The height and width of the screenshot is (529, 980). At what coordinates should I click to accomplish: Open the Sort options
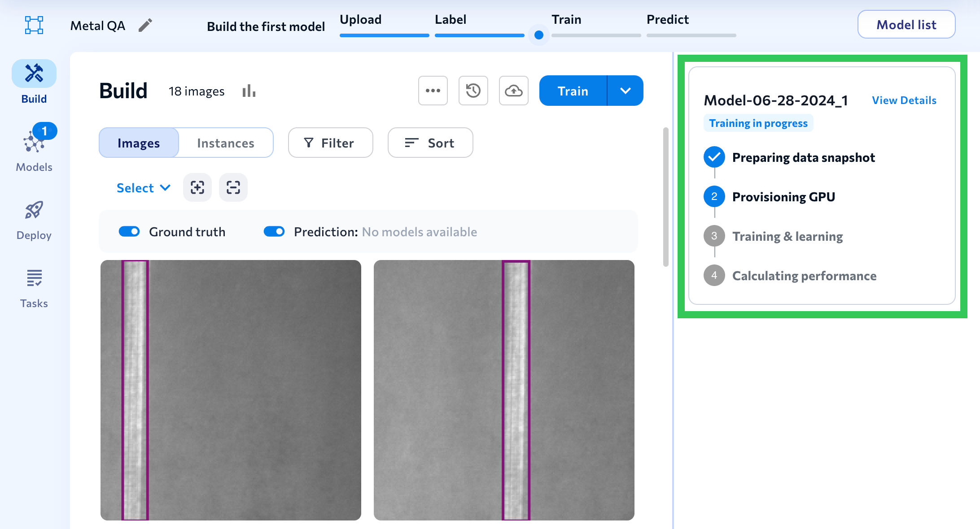coord(430,143)
